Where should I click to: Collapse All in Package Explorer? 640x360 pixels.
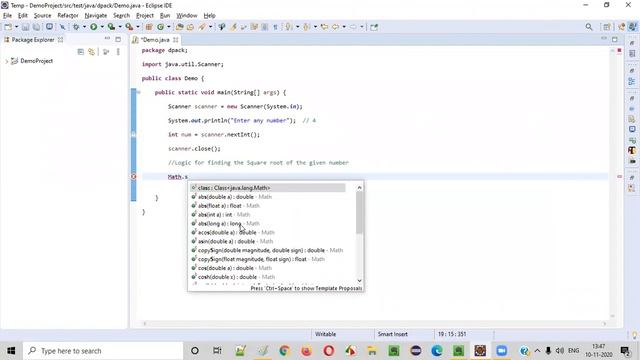coord(80,52)
